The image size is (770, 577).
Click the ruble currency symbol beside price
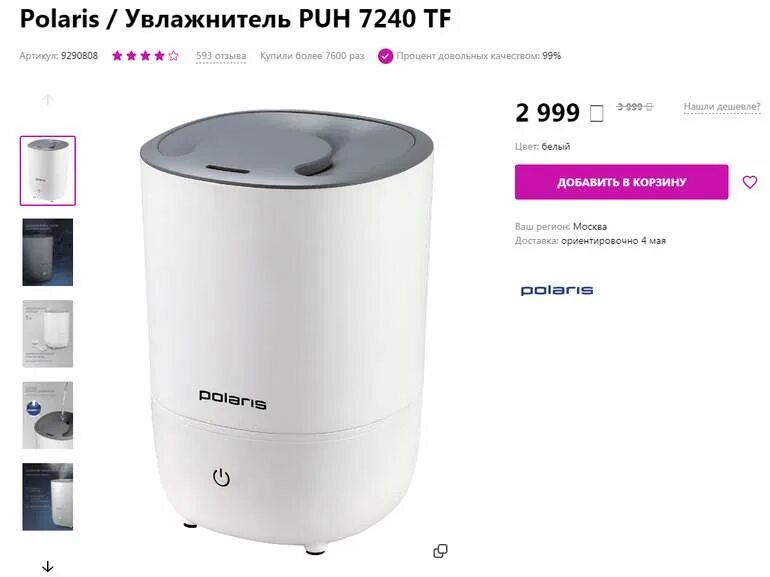[x=596, y=113]
